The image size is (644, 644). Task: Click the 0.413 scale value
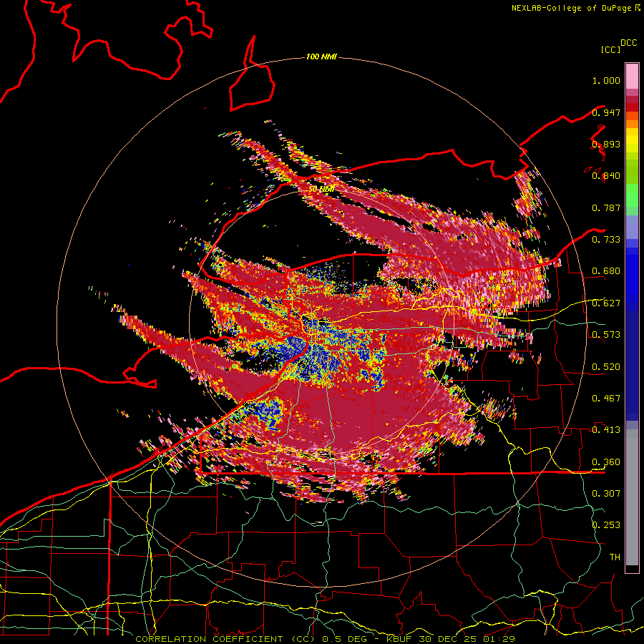606,430
